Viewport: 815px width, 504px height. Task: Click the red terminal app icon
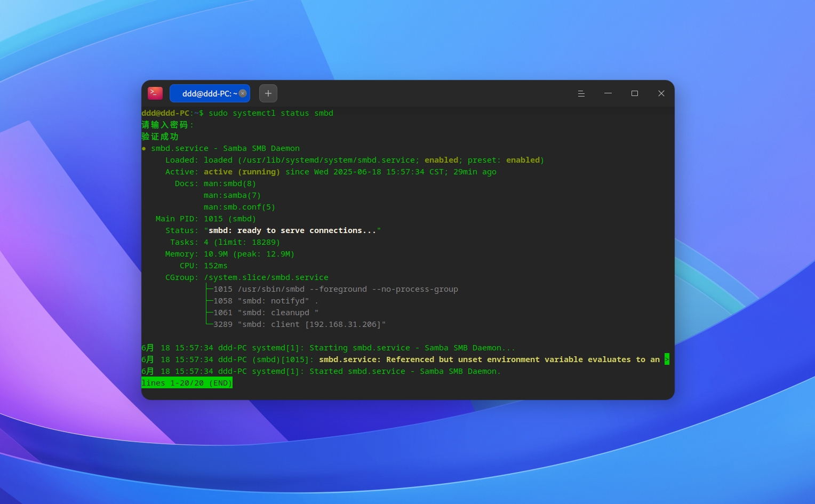155,93
